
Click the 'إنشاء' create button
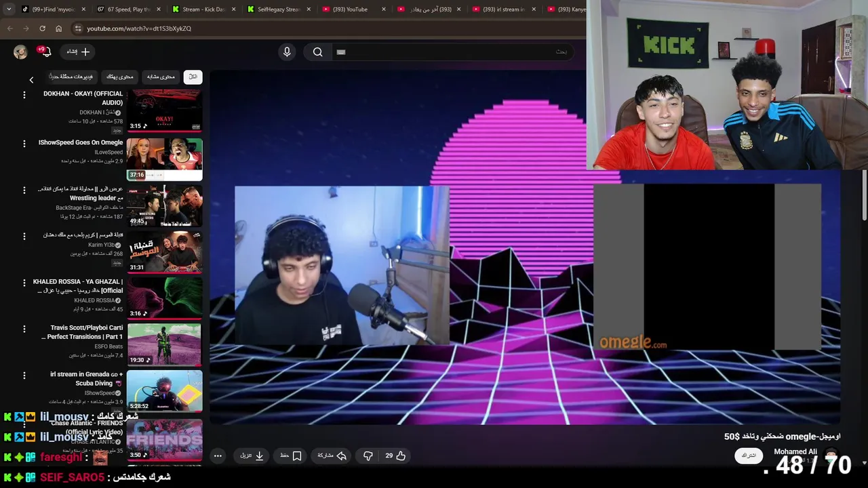point(78,52)
